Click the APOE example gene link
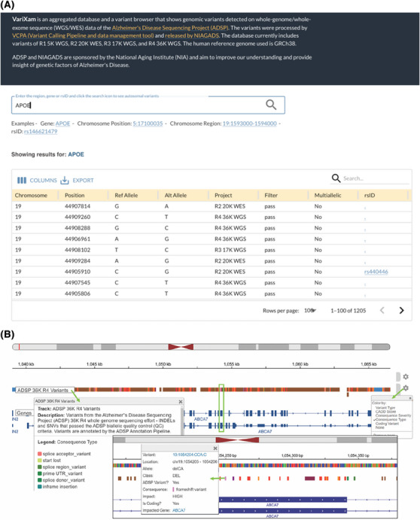The image size is (420, 520). click(62, 123)
